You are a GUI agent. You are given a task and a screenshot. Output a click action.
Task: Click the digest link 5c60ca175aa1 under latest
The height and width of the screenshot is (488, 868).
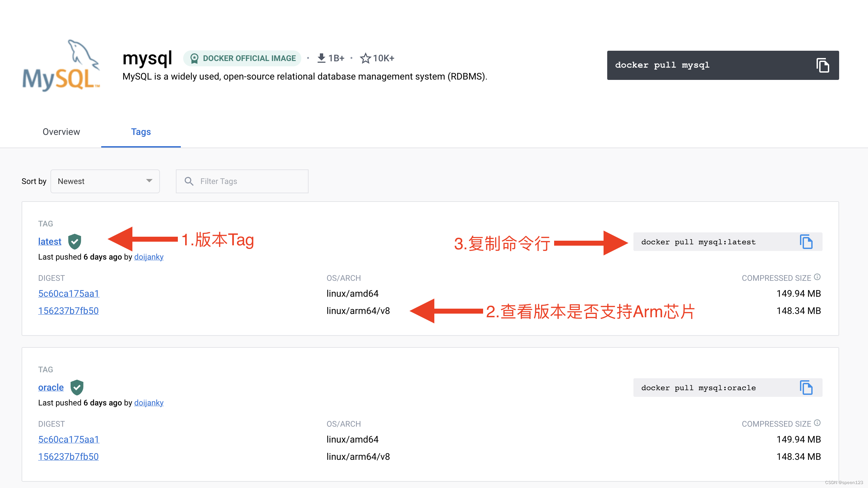[x=69, y=293]
